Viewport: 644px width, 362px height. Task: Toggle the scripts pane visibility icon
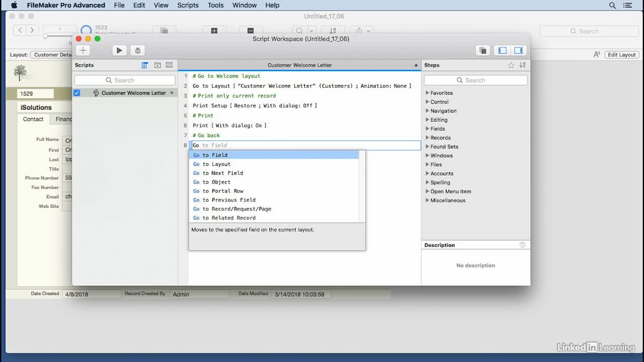pos(502,50)
